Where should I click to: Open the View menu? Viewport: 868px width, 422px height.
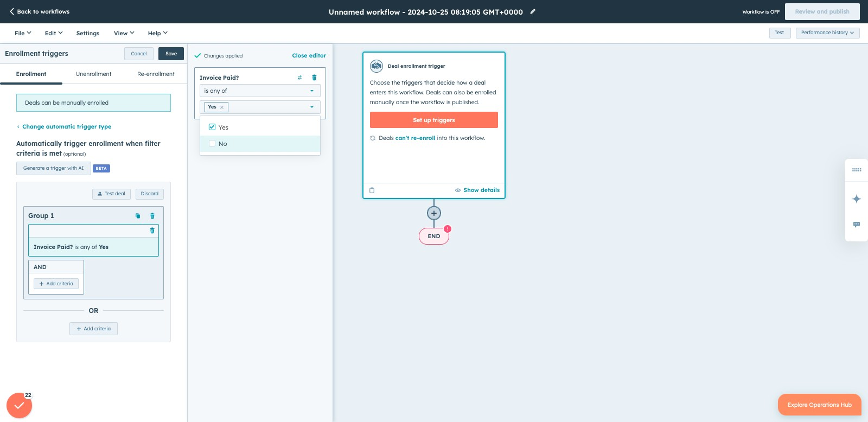(124, 33)
